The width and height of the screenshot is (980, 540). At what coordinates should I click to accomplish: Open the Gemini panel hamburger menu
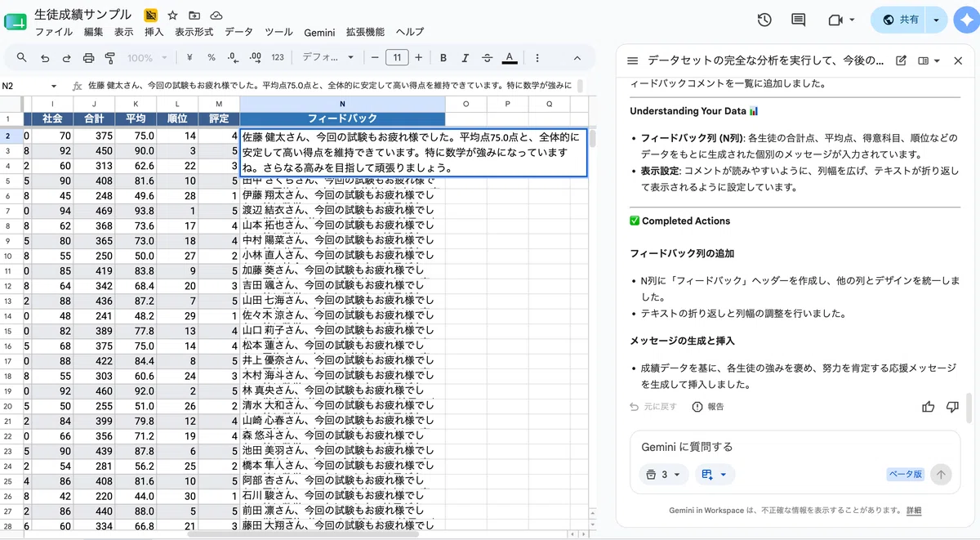click(x=632, y=60)
